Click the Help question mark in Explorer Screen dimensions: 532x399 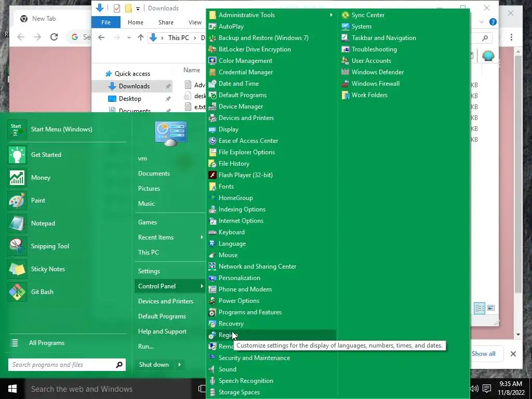[493, 22]
